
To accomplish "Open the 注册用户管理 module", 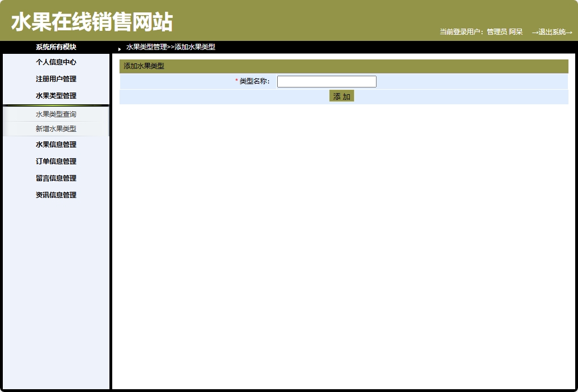I will (x=55, y=79).
